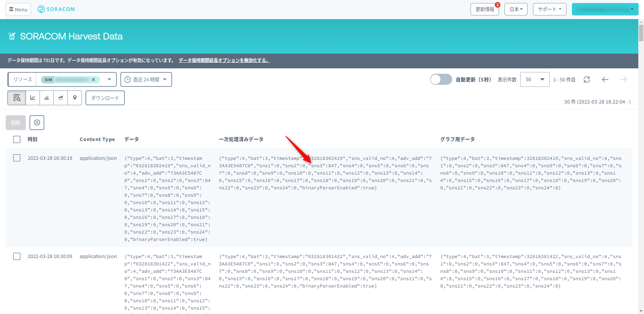The width and height of the screenshot is (644, 314).
Task: Open the hamburger Menu button
Action: tap(18, 9)
